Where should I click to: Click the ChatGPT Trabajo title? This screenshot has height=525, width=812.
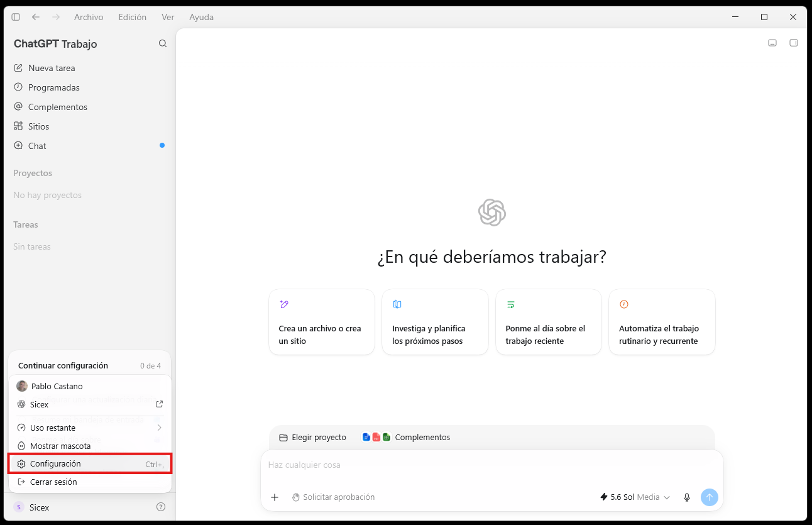[x=55, y=44]
